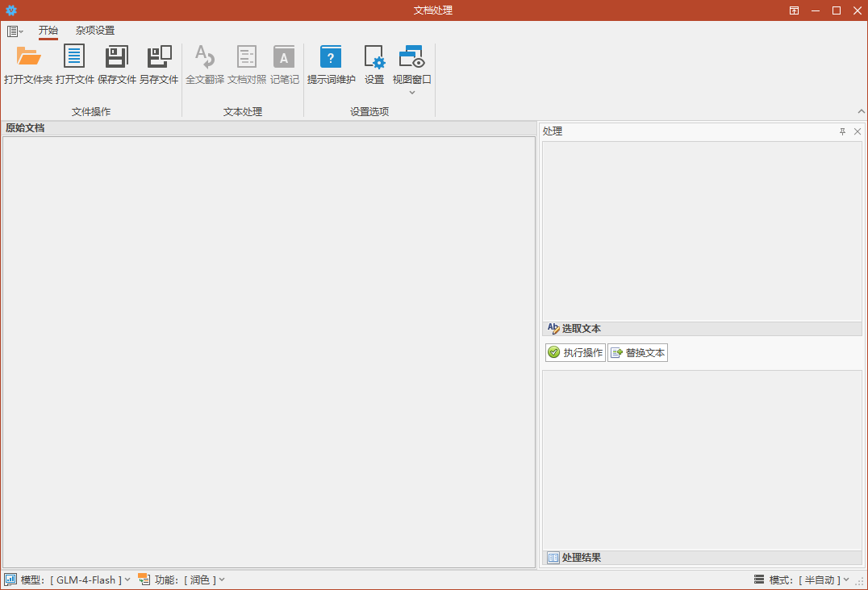Image resolution: width=868 pixels, height=590 pixels.
Task: Click inside the 原始文档 text area
Action: click(269, 351)
